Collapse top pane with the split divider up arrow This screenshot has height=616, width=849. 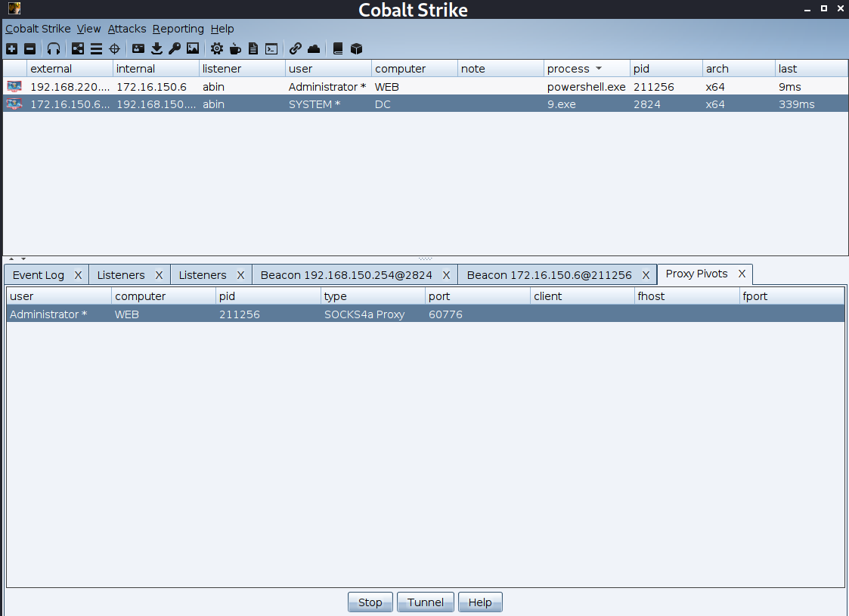[x=11, y=259]
